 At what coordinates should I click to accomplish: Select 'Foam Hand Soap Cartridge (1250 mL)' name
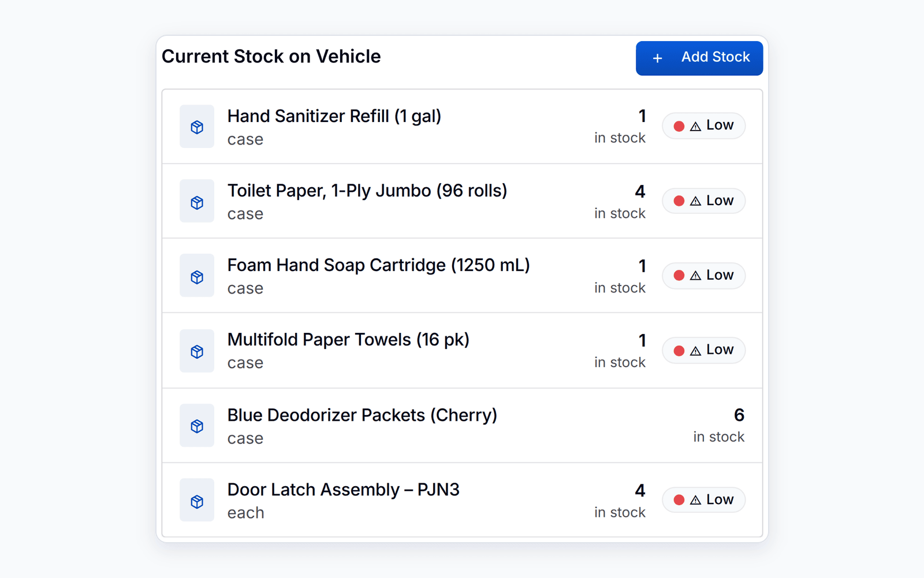(378, 265)
